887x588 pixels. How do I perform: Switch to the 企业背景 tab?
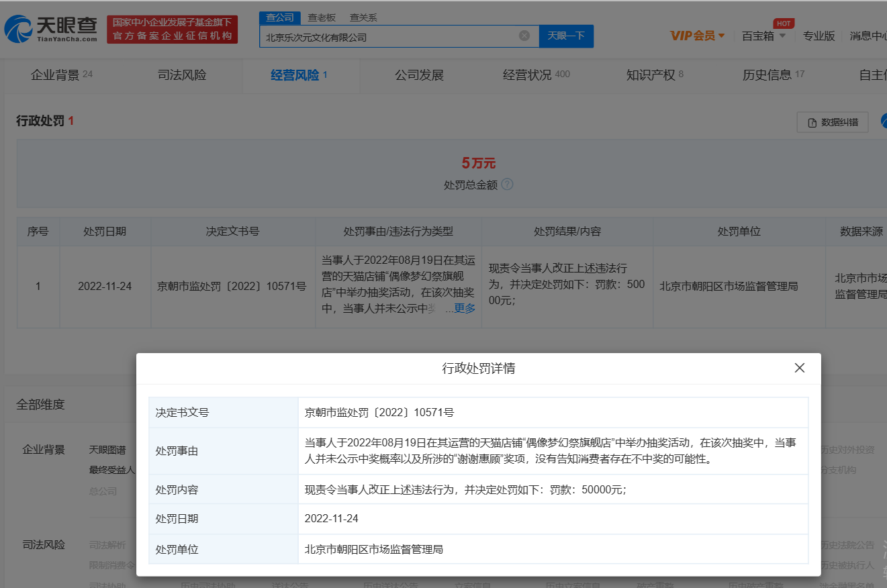(61, 75)
